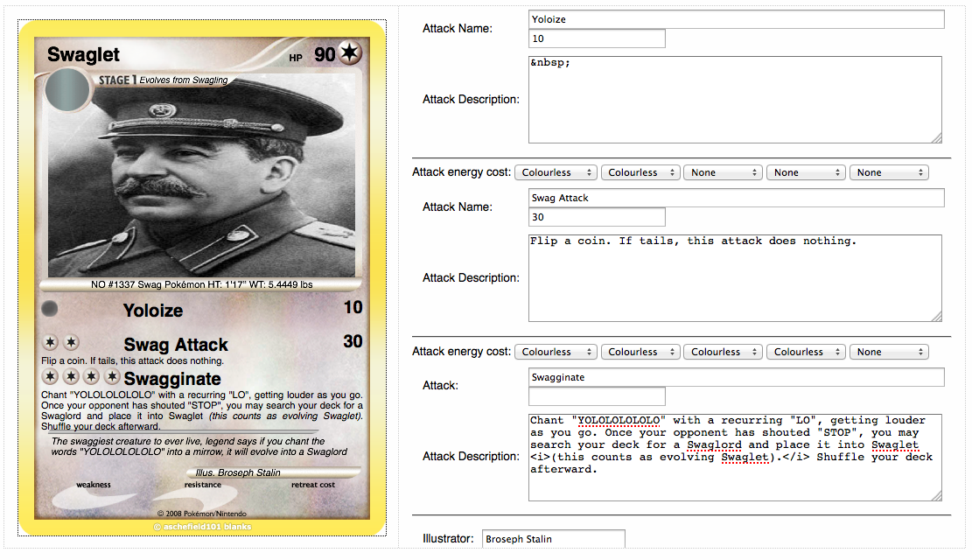Click the 'Flip a coin' description textarea
This screenshot has height=560, width=972.
[x=735, y=278]
